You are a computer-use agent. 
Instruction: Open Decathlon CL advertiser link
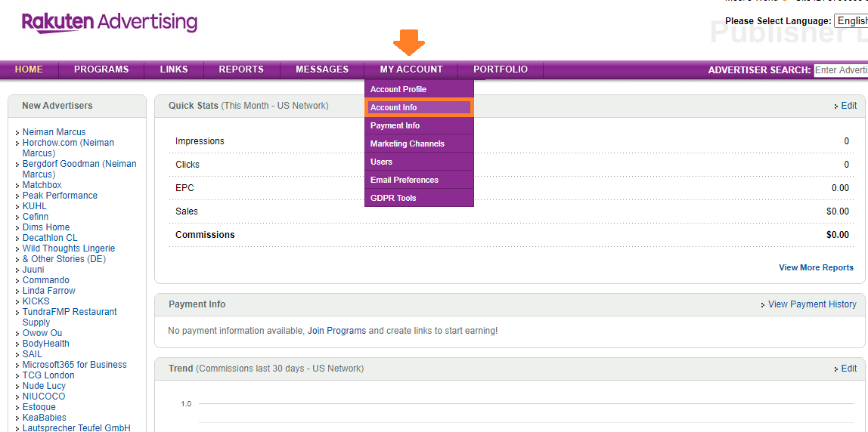click(50, 238)
